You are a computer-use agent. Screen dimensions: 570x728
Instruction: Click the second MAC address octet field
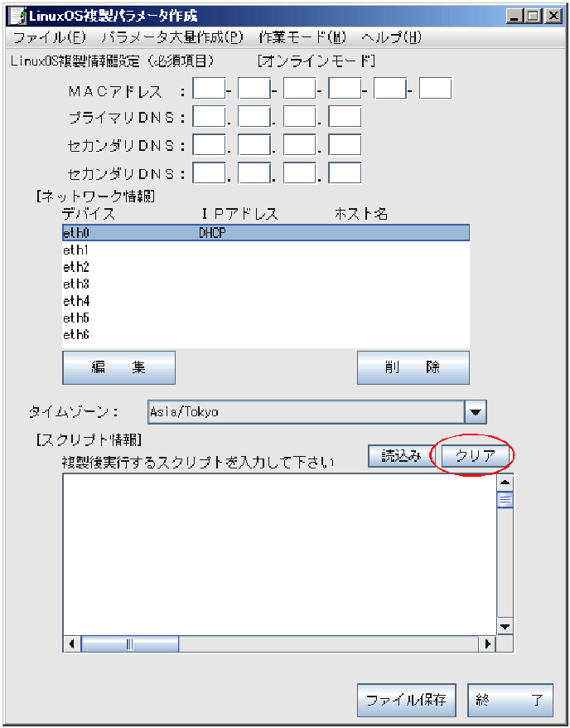pyautogui.click(x=254, y=88)
